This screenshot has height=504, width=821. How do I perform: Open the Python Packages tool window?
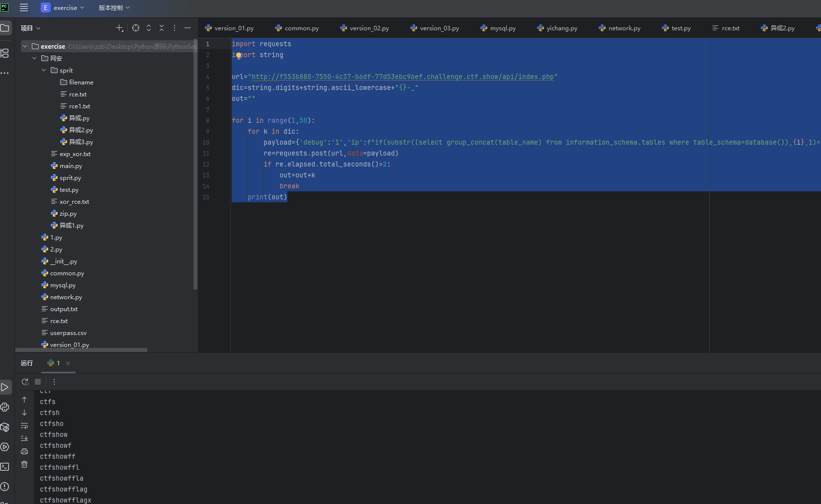tap(4, 427)
